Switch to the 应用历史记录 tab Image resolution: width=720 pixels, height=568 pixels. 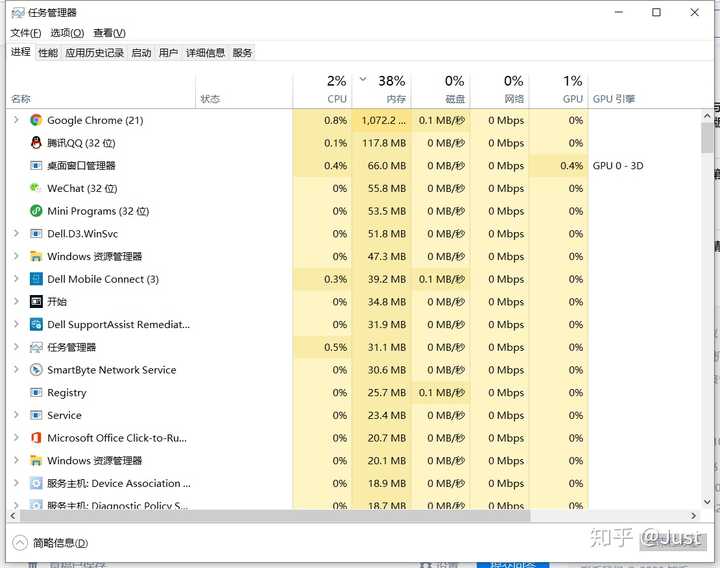[95, 53]
